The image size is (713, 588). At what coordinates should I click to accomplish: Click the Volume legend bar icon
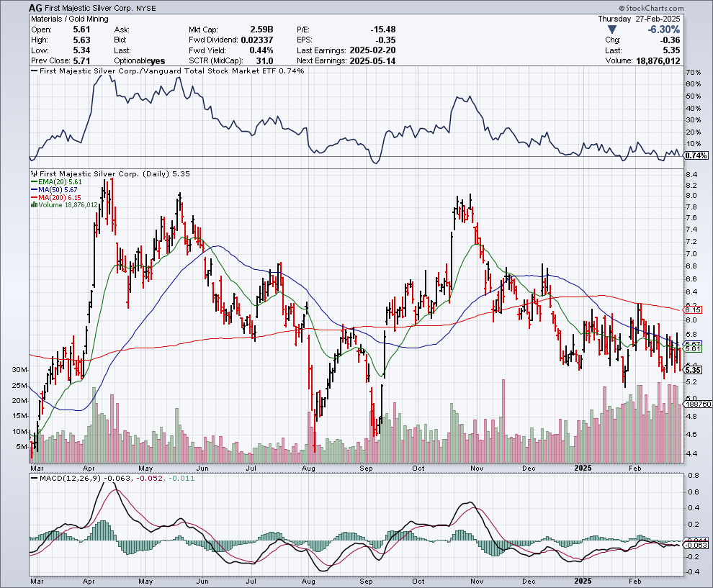(x=33, y=205)
